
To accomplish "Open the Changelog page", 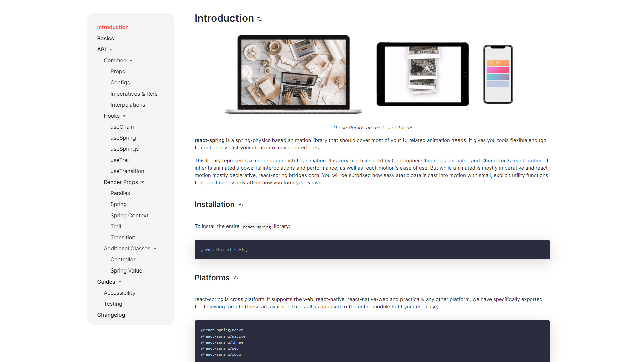I will pyautogui.click(x=111, y=315).
